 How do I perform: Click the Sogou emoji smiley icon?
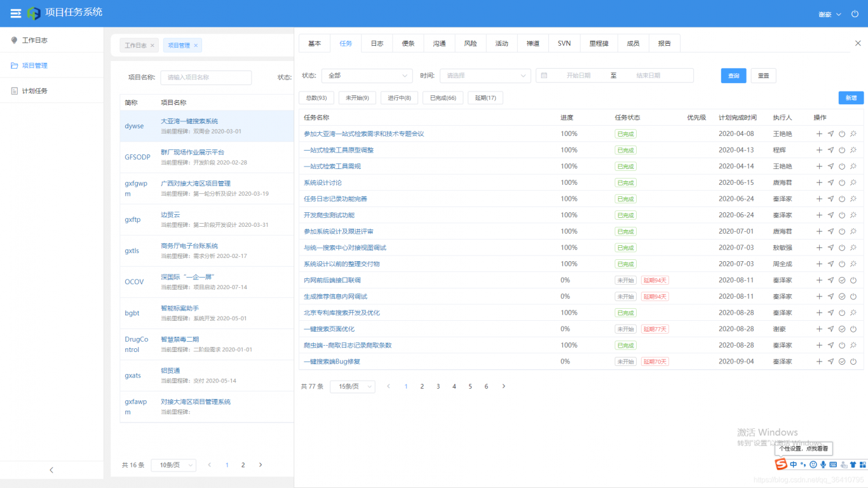(x=813, y=464)
